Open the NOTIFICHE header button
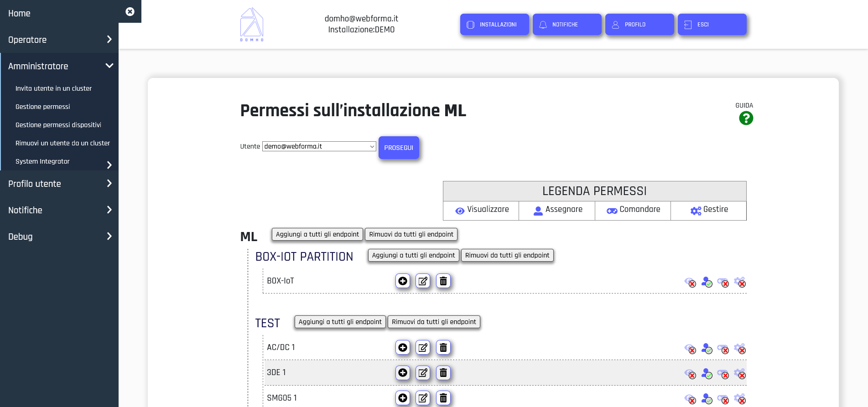The width and height of the screenshot is (868, 407). click(567, 25)
